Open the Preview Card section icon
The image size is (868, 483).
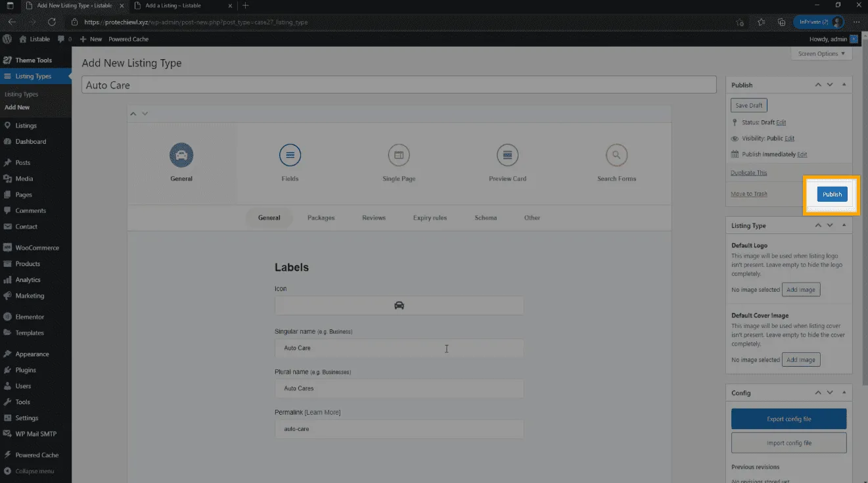pos(507,156)
